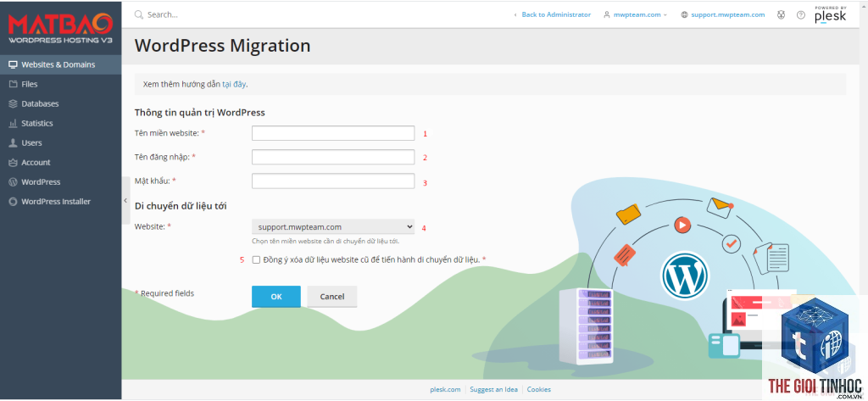Click the Chọn tên miền website hint text

click(x=325, y=241)
